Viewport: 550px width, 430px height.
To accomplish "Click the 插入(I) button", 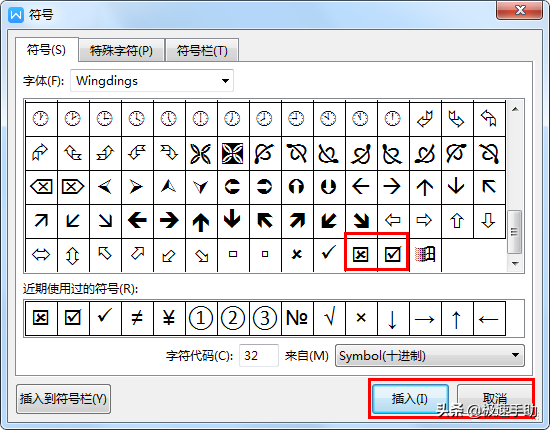I will pyautogui.click(x=410, y=399).
